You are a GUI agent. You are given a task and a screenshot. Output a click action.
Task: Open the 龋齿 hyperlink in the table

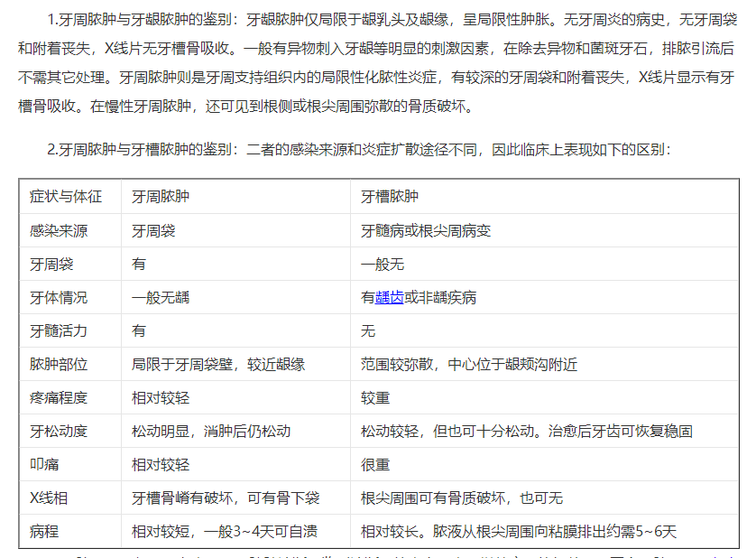coord(389,297)
